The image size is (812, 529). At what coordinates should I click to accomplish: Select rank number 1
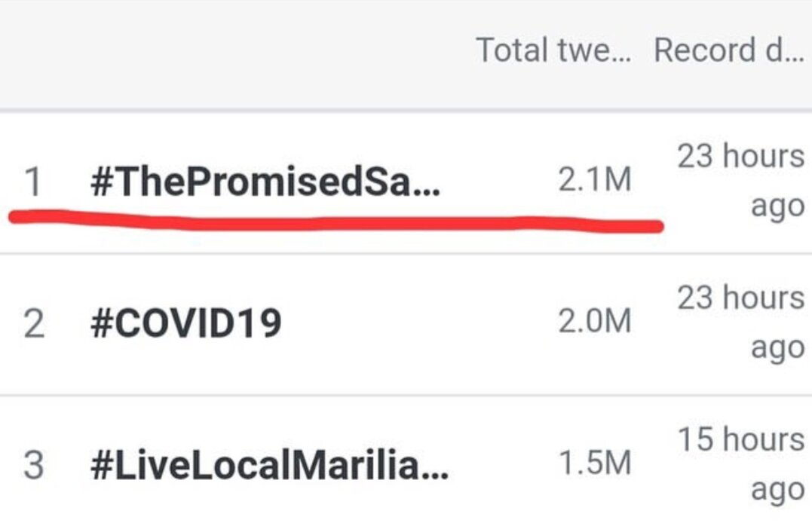coord(32,182)
